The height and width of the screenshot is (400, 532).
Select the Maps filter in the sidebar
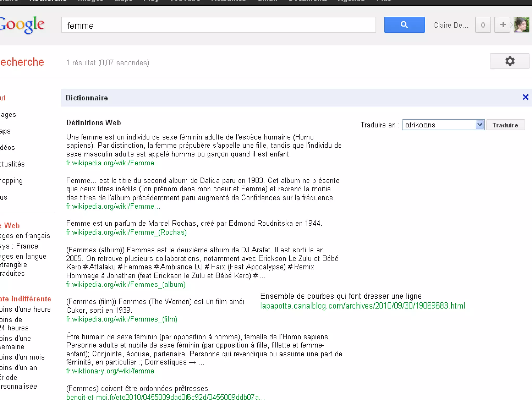tap(5, 131)
